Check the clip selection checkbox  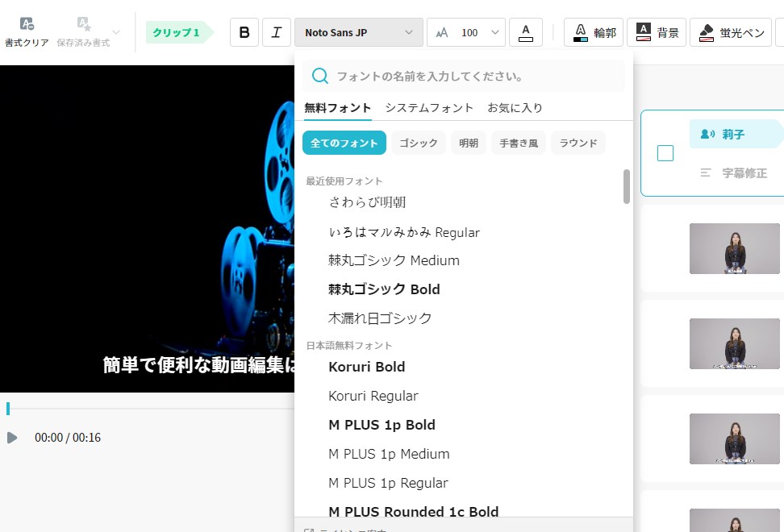665,153
